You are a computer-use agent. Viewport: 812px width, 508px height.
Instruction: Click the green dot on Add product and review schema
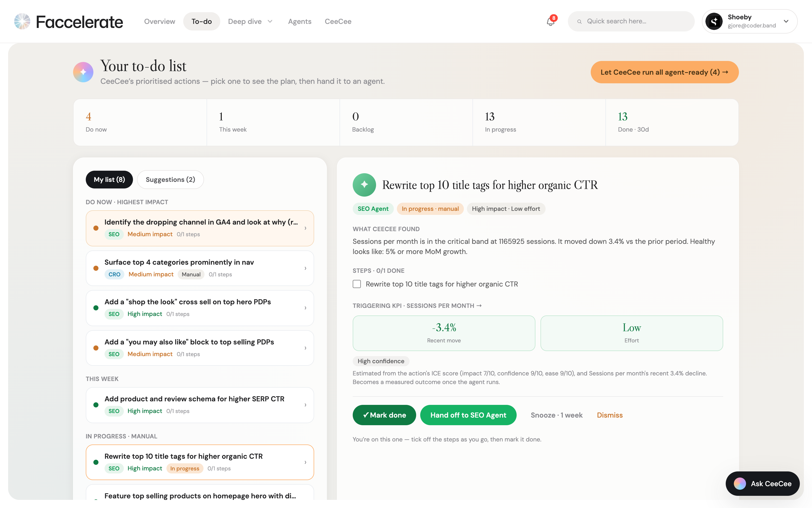coord(96,405)
